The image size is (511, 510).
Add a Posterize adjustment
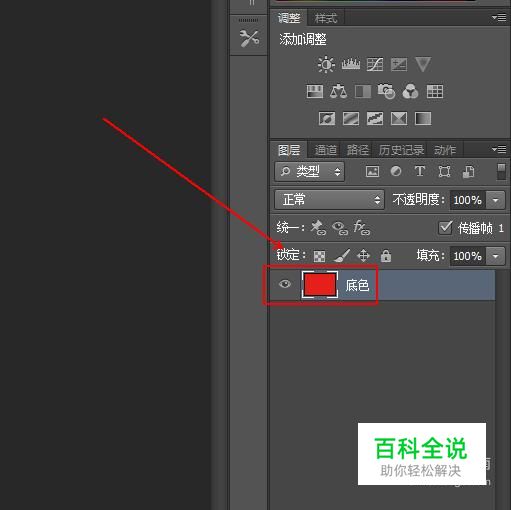click(x=351, y=118)
